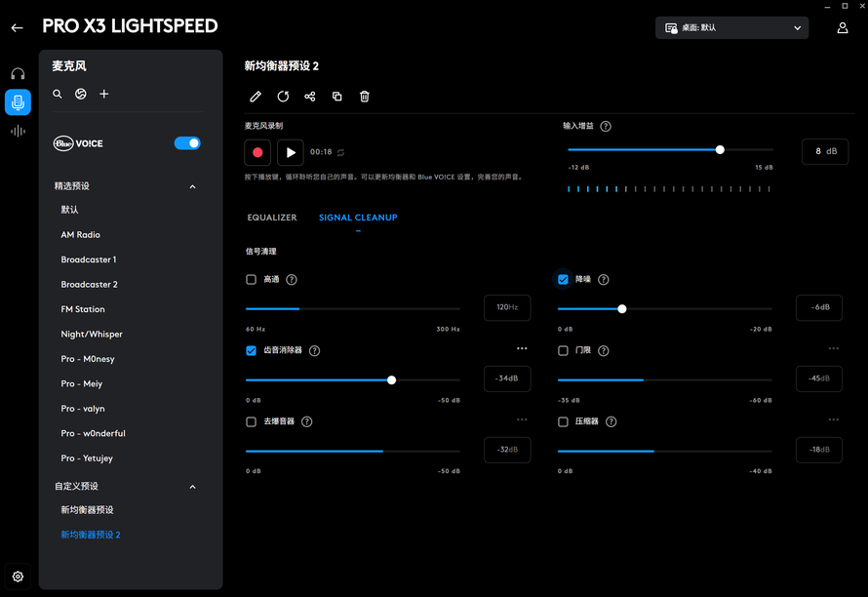Show help for 输入增益
The width and height of the screenshot is (868, 597).
(x=606, y=126)
